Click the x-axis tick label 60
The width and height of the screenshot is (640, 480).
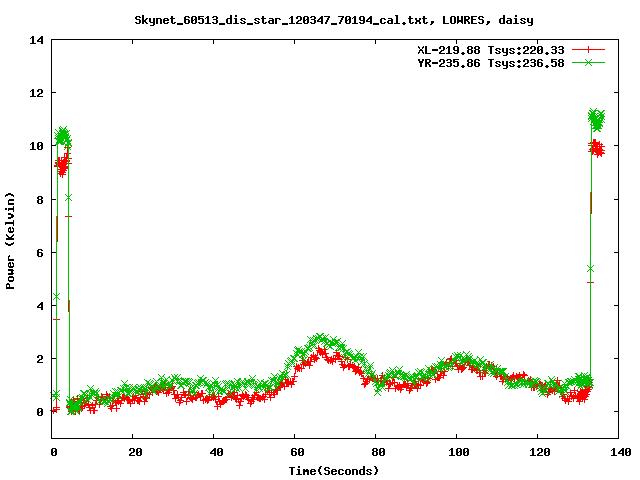pos(297,452)
